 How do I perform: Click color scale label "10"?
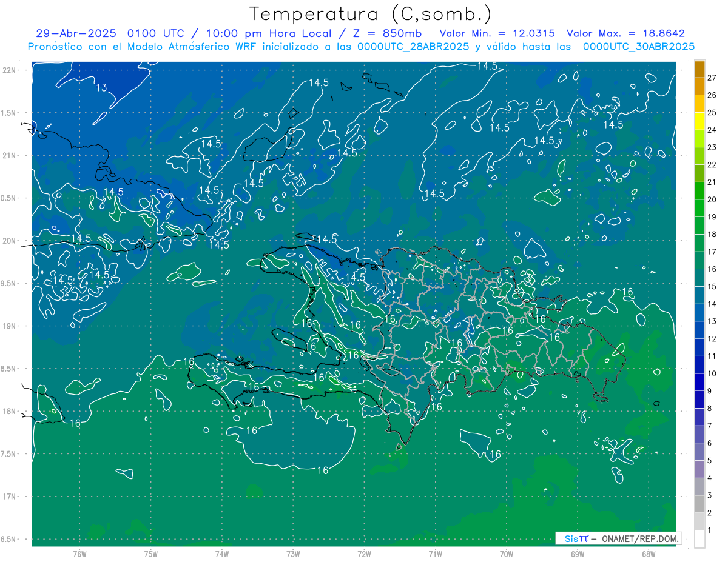(712, 373)
